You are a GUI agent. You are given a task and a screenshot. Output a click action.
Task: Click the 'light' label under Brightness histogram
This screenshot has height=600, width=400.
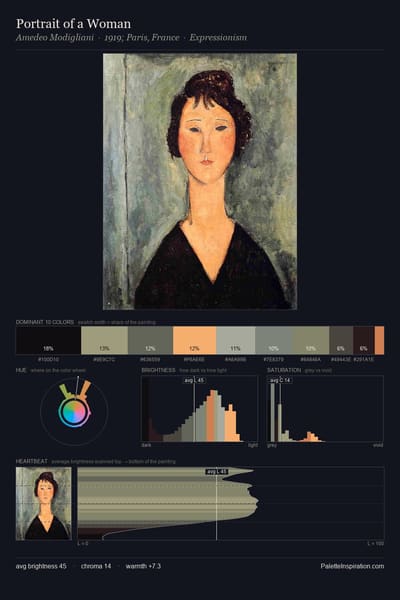coord(253,445)
